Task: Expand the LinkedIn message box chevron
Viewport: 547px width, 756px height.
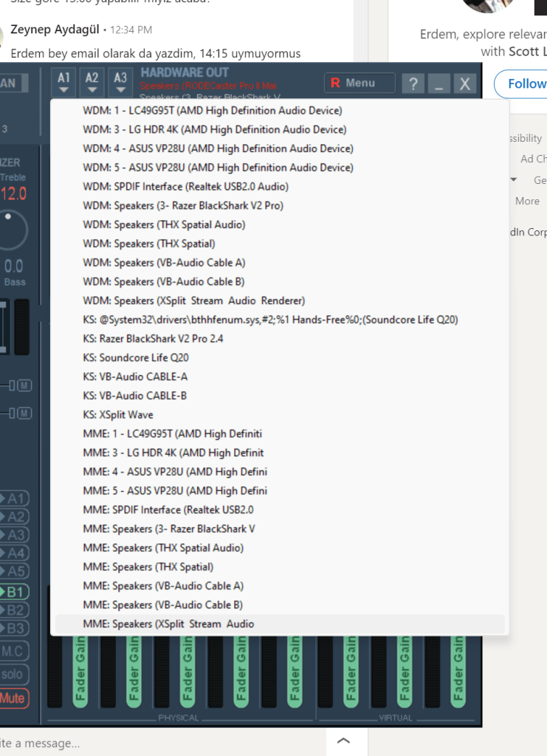Action: coord(343,741)
